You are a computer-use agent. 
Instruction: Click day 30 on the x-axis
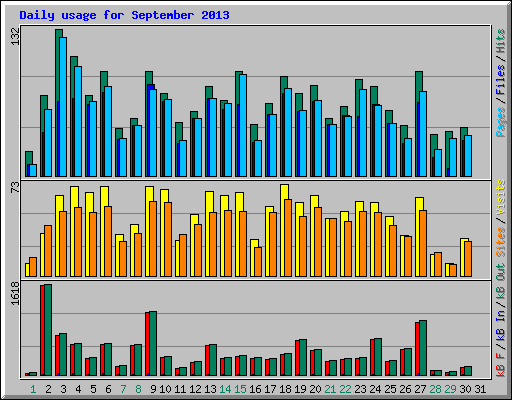[465, 389]
